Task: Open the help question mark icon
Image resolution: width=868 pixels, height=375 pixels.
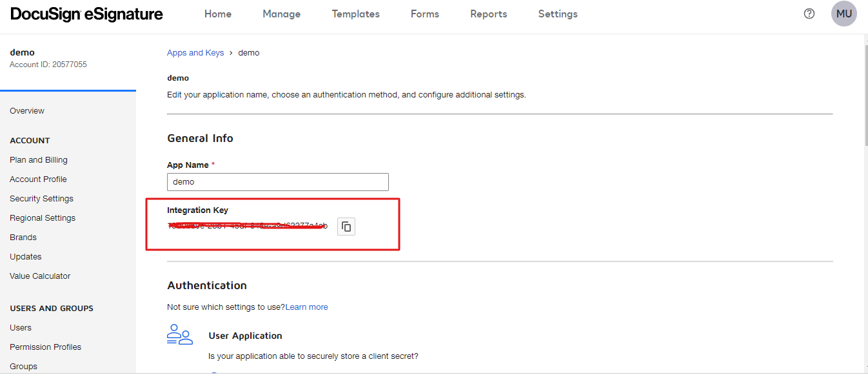Action: pos(809,14)
